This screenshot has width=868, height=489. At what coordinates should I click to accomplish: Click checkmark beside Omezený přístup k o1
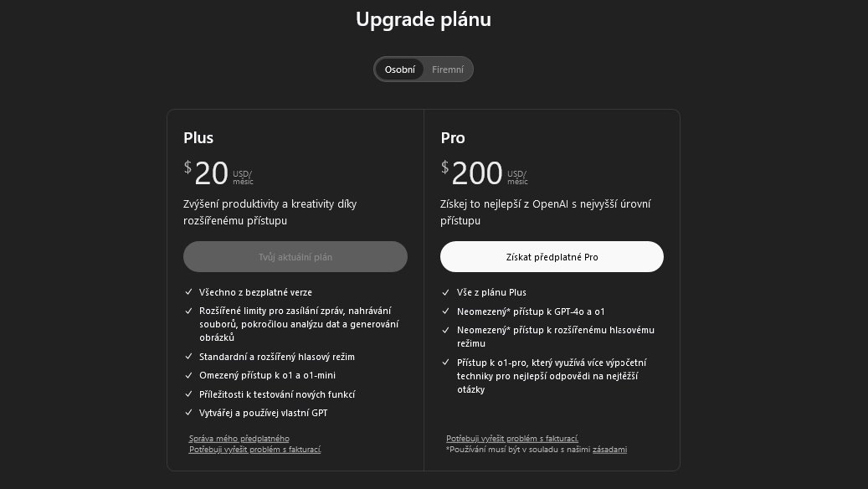click(x=188, y=375)
